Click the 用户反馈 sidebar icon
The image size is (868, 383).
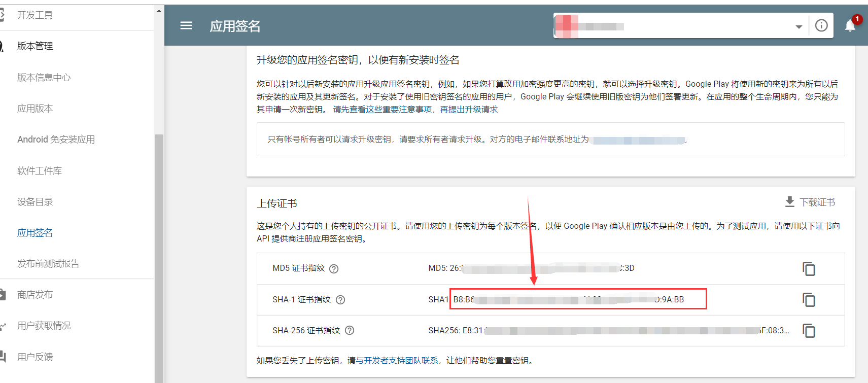(x=3, y=357)
